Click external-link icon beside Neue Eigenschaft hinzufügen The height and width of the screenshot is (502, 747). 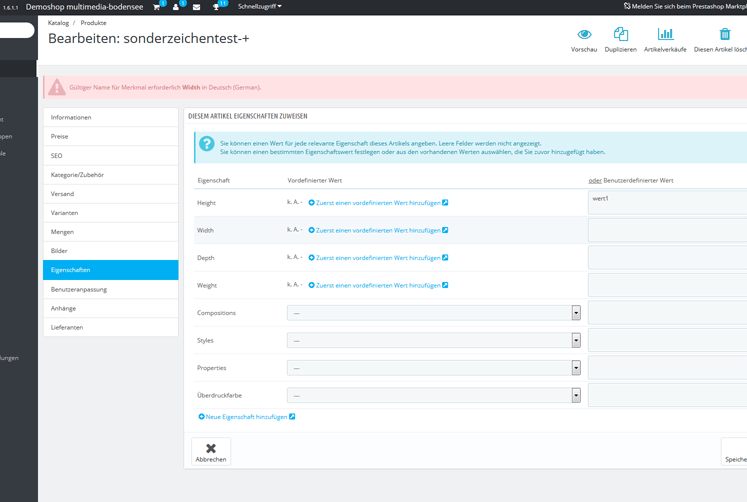pos(292,417)
